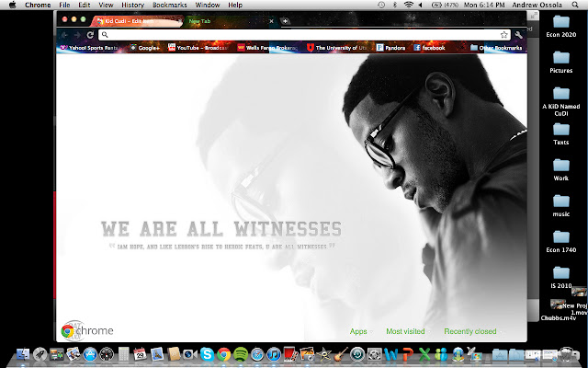This screenshot has width=588, height=368.
Task: Open Dashboard from the dock
Action: (x=107, y=354)
